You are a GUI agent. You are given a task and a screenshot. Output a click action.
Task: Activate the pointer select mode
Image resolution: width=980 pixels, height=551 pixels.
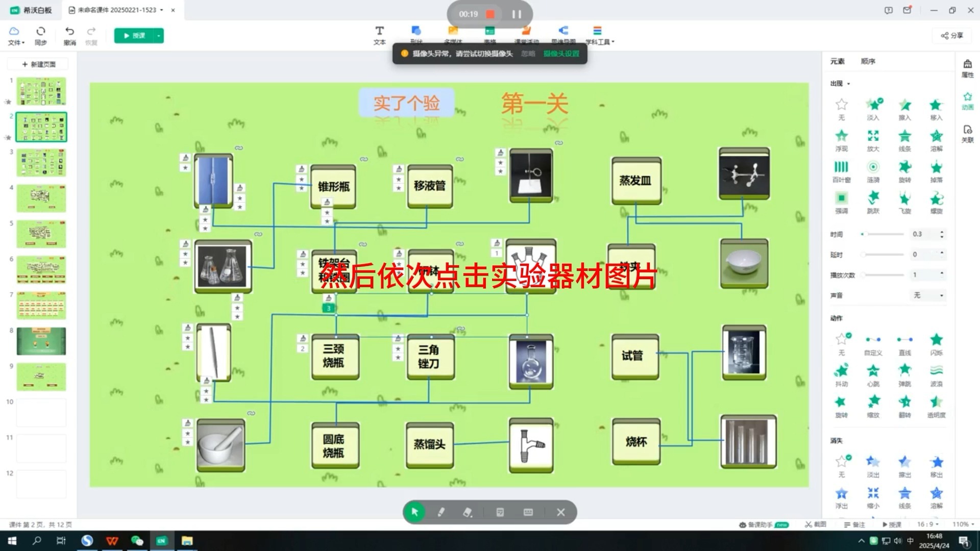[415, 512]
